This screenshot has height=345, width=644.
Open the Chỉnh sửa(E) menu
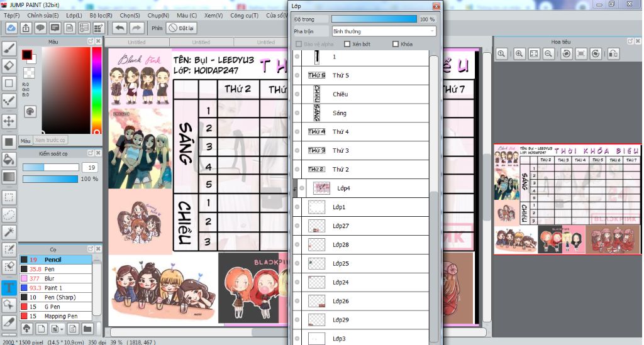43,15
